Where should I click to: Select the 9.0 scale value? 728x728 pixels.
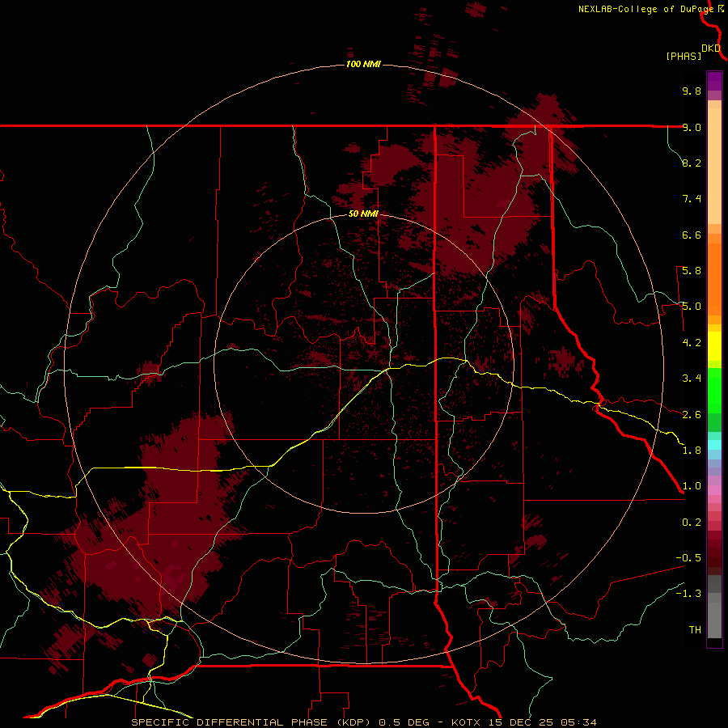coord(692,127)
